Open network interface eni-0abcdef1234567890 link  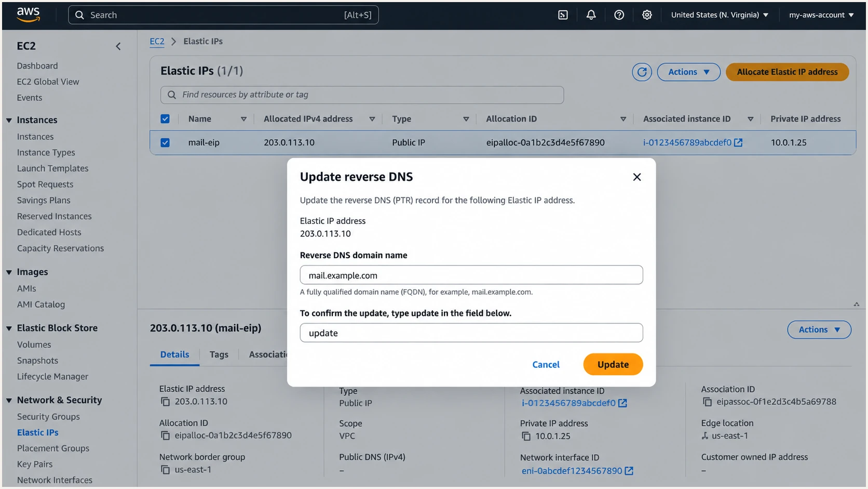[572, 471]
